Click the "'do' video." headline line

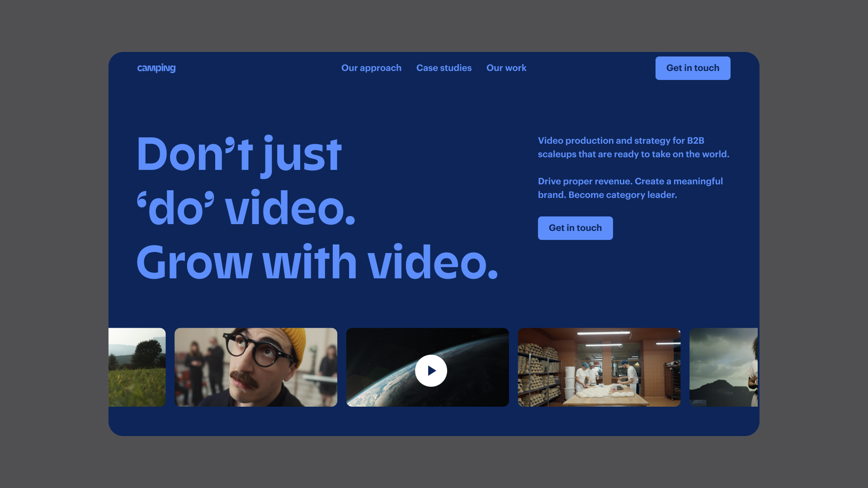[x=246, y=209]
